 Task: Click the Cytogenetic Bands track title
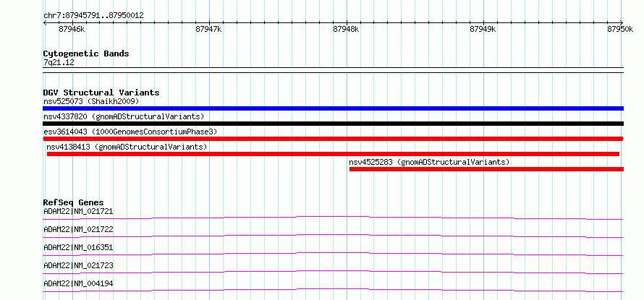coord(86,53)
